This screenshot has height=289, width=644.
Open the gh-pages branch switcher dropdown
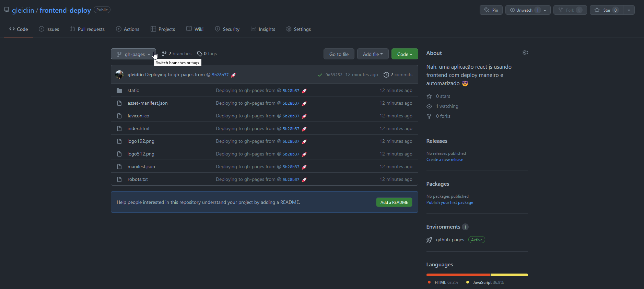click(133, 54)
